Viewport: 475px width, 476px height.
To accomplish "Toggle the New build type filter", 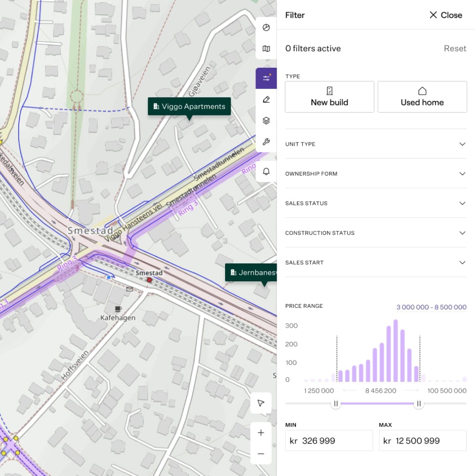I will click(x=329, y=97).
